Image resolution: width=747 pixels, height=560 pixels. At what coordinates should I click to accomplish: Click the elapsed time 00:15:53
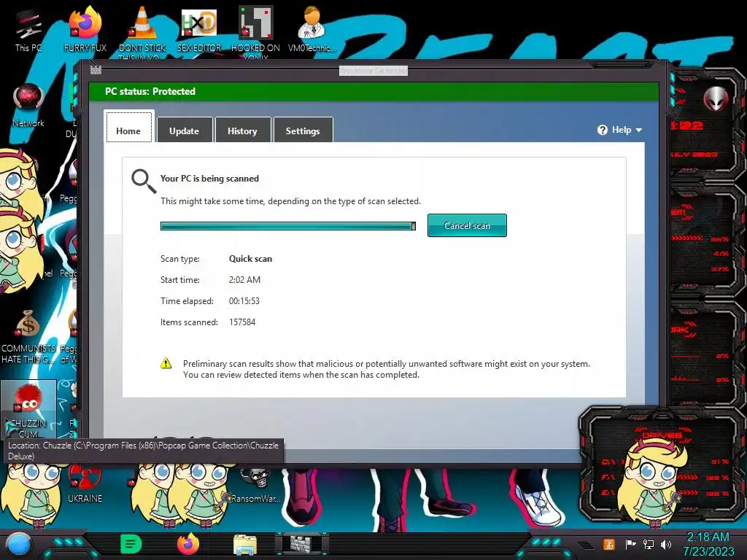244,301
